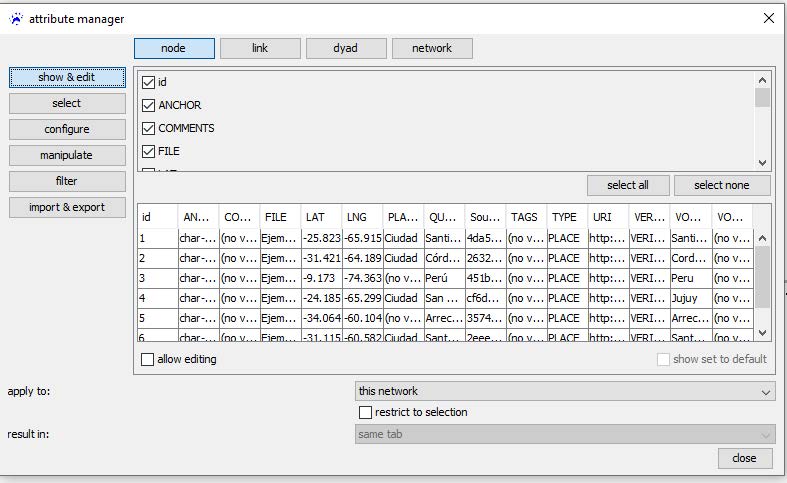
Task: Uncheck the COMMENTS attribute checkbox
Action: [x=149, y=128]
